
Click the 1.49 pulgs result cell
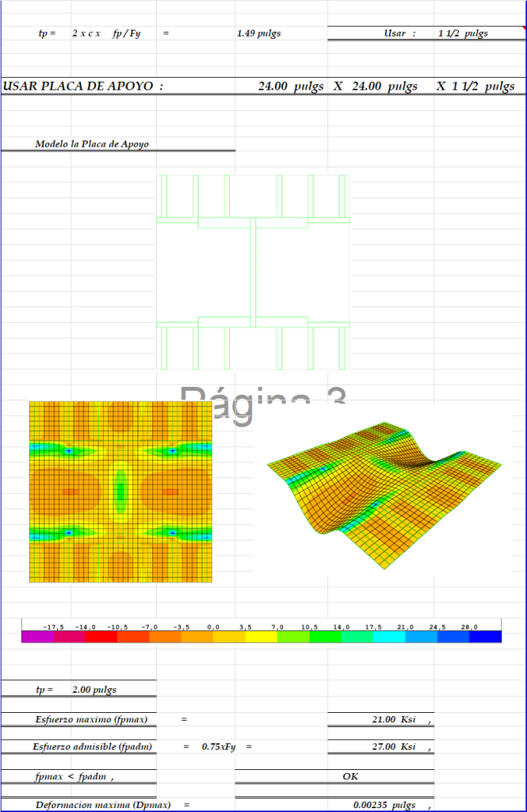click(259, 33)
